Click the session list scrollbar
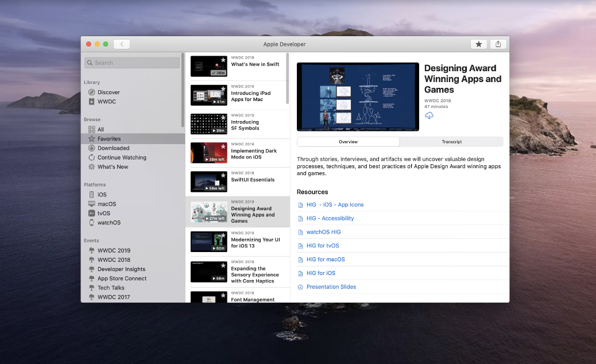Image resolution: width=596 pixels, height=364 pixels. pos(287,78)
